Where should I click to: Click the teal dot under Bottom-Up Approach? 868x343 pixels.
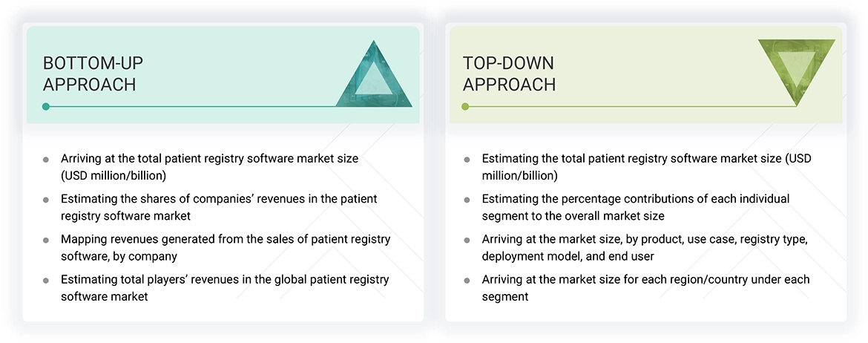point(46,107)
